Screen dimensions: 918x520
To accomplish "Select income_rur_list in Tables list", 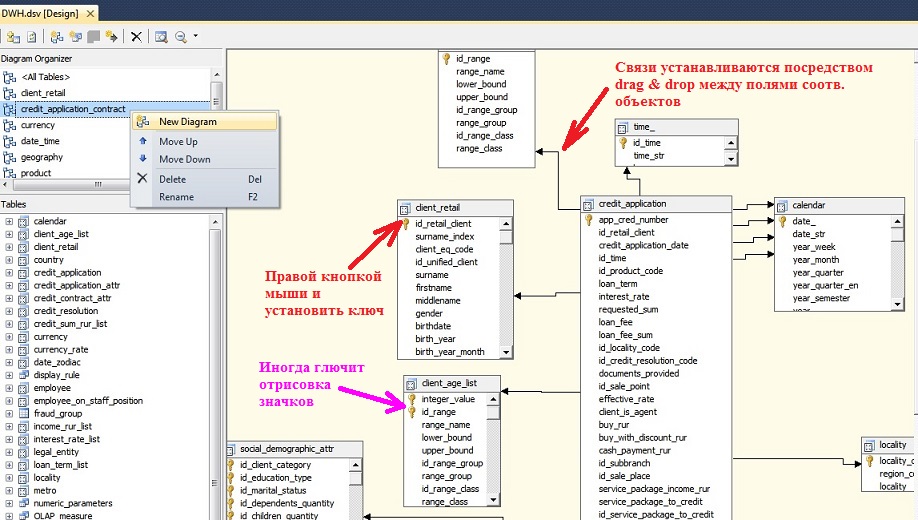I will 63,427.
